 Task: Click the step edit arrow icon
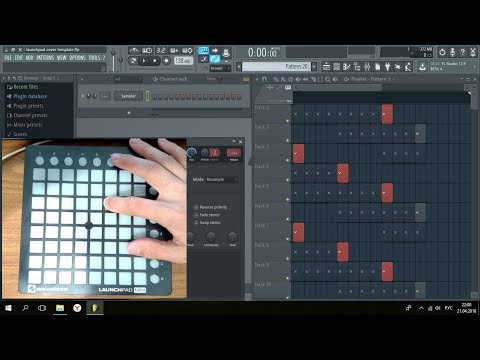pos(215,50)
